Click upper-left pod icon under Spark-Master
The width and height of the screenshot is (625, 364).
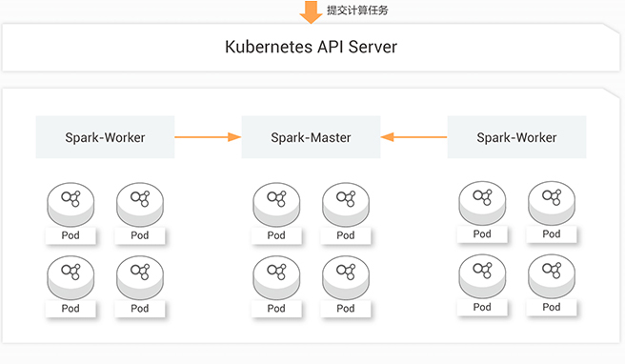point(276,205)
